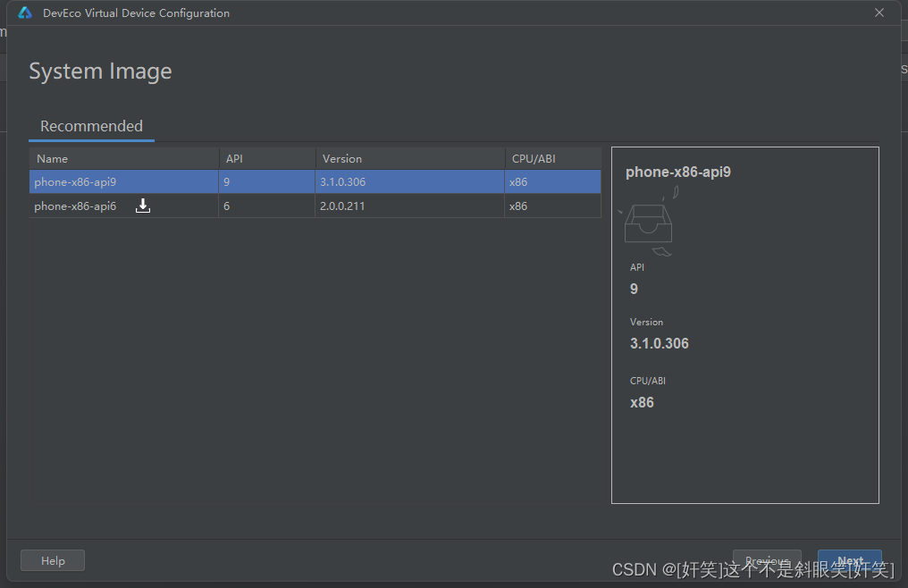Click the System Image heading
This screenshot has width=908, height=588.
tap(100, 71)
